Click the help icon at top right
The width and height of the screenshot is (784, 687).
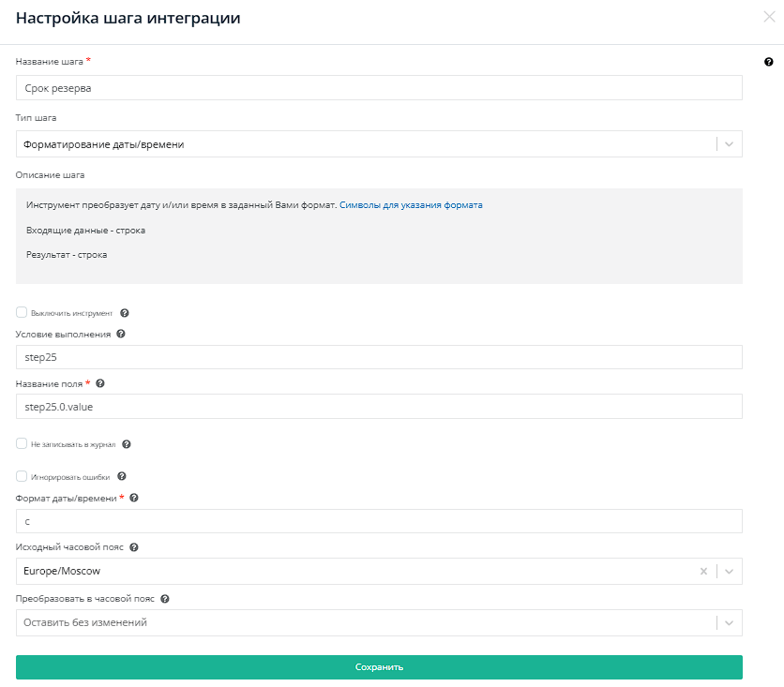[769, 62]
